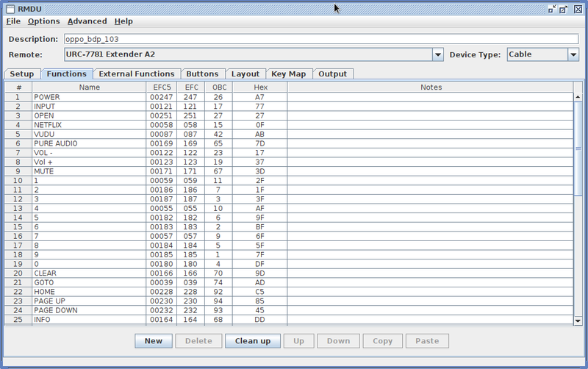Open the File menu
Viewport: 588px width, 369px height.
point(13,21)
